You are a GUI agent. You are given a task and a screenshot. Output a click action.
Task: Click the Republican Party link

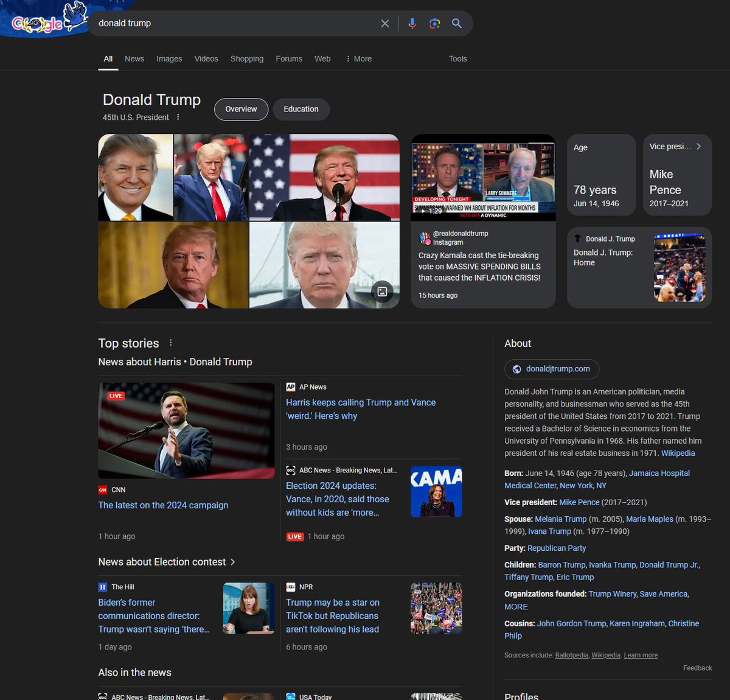tap(557, 548)
